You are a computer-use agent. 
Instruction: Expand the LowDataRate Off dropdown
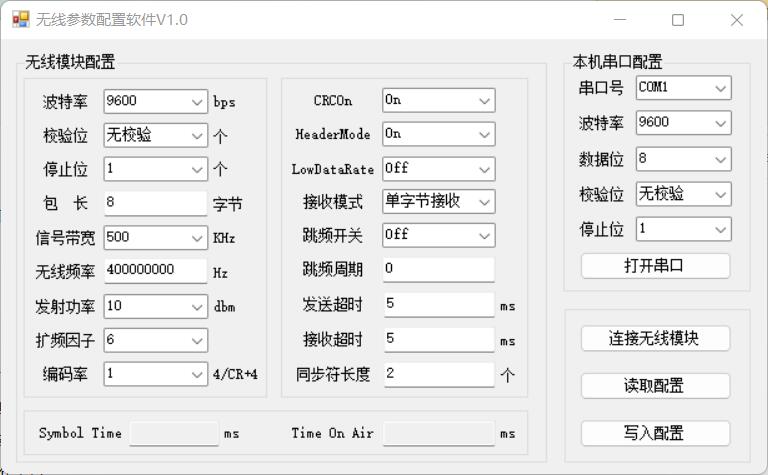tap(438, 169)
